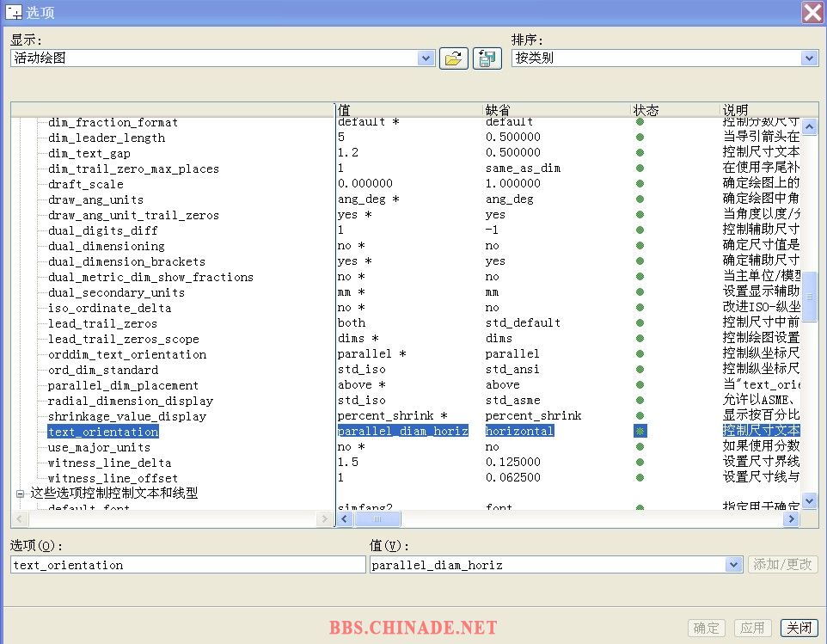Click value cell 1.2 for dim_text_gap
The image size is (827, 644).
click(x=348, y=152)
